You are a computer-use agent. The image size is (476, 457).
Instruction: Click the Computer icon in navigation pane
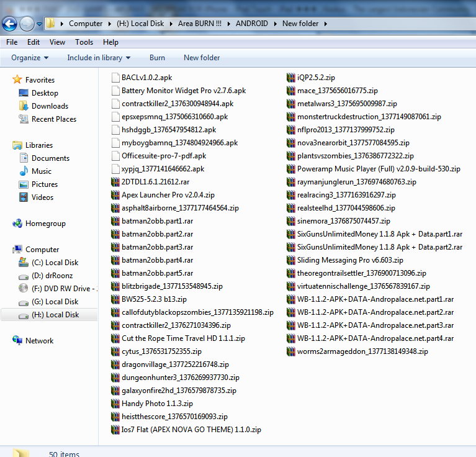point(17,249)
